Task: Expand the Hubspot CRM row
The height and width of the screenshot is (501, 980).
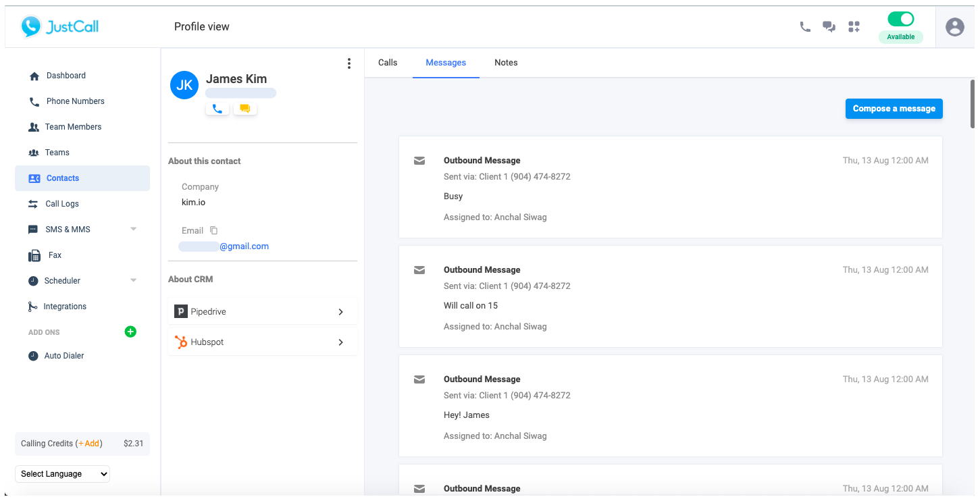Action: coord(262,342)
